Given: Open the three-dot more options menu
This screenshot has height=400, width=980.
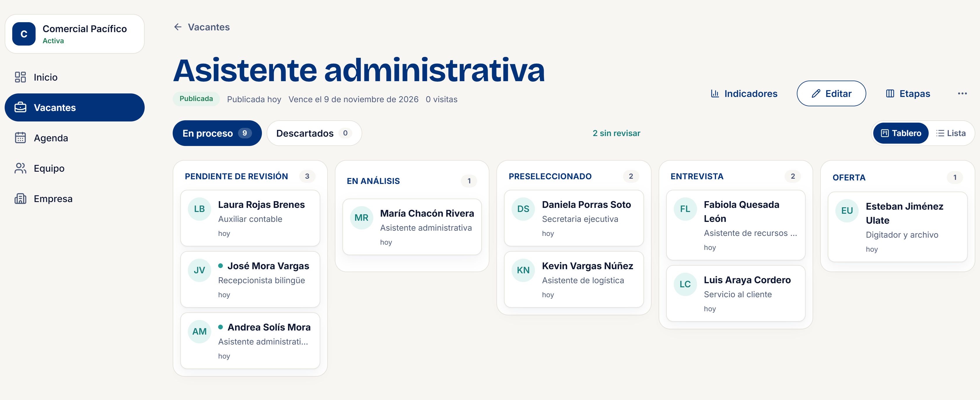Looking at the screenshot, I should click(962, 93).
